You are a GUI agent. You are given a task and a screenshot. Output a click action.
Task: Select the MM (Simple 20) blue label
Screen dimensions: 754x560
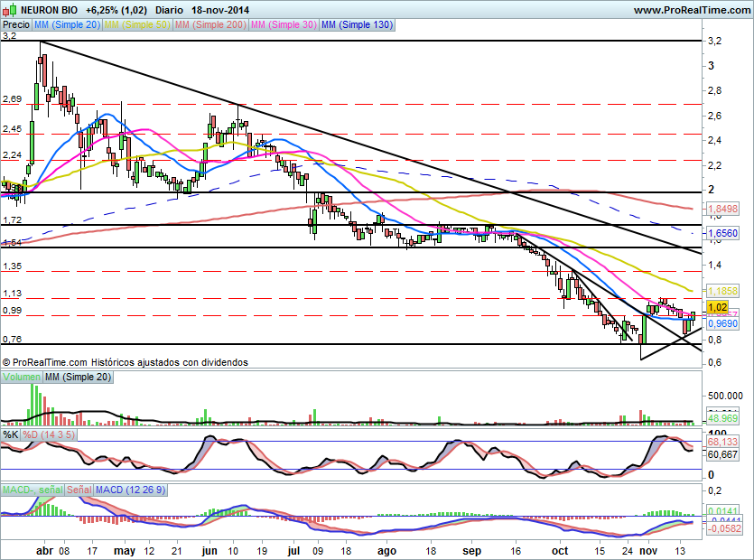[x=68, y=25]
